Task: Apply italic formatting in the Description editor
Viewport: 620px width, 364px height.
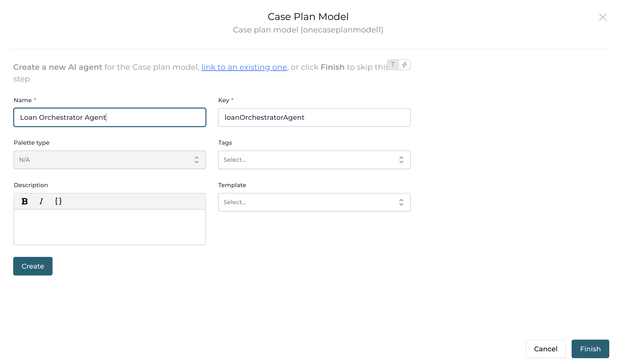Action: click(41, 201)
